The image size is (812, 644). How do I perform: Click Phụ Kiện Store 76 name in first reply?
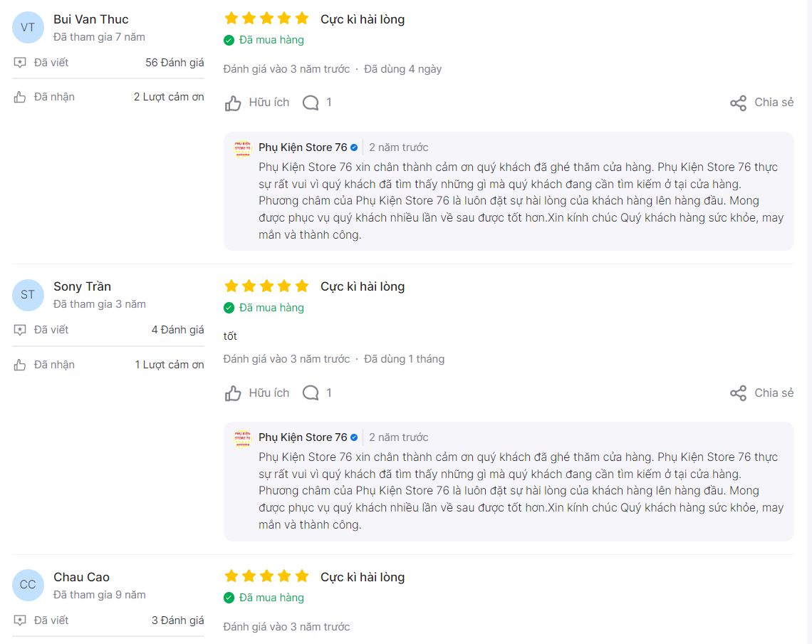303,147
